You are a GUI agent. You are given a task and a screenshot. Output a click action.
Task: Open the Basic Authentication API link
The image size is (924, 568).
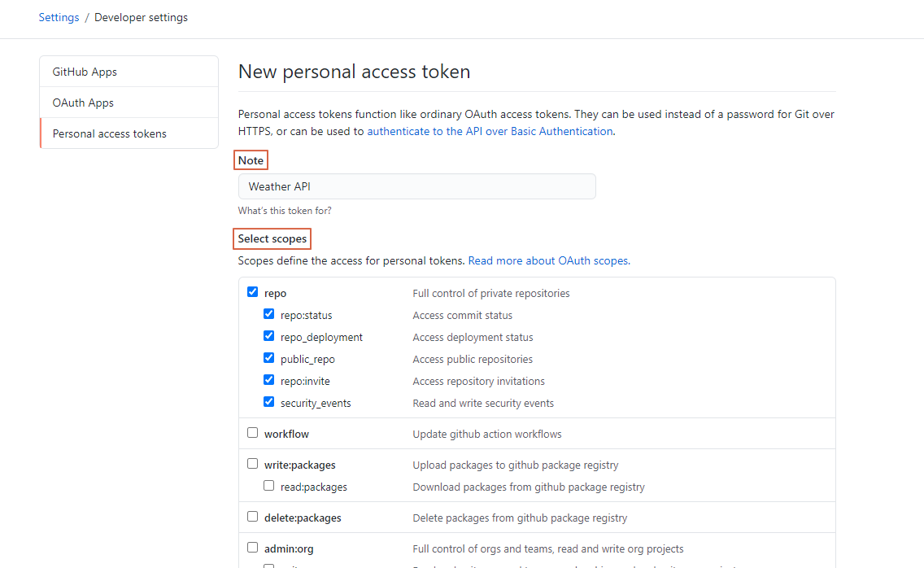click(490, 132)
